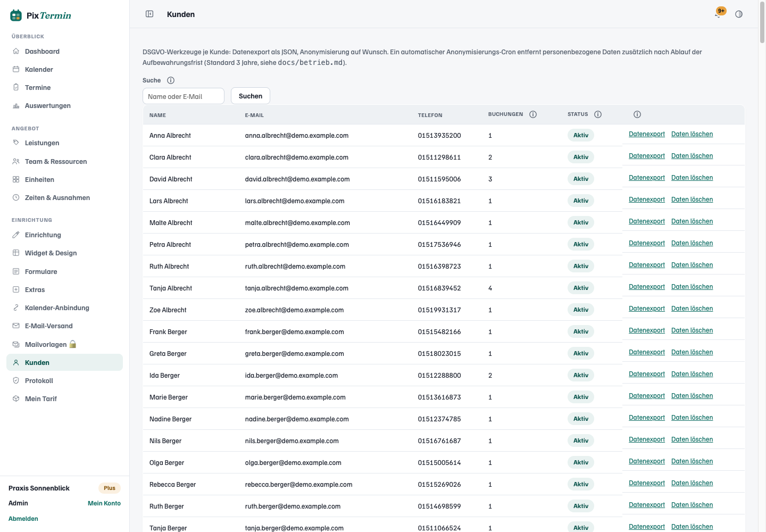Click the lock icon next to Mailvorlagen

click(73, 344)
